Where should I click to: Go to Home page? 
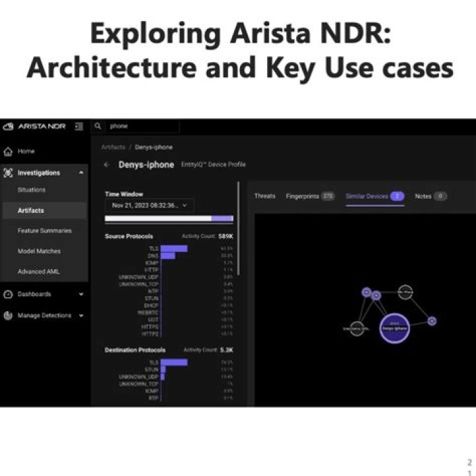26,151
